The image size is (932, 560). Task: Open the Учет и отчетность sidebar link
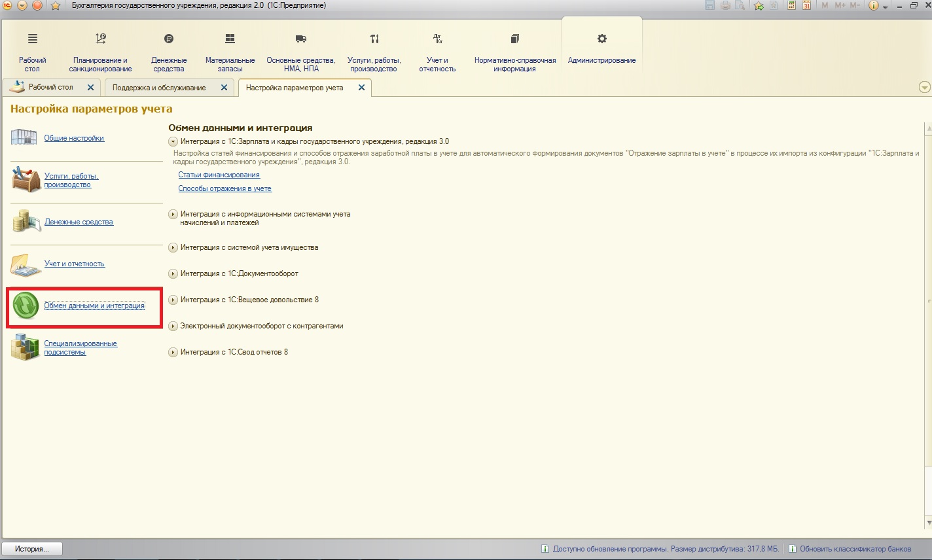75,264
